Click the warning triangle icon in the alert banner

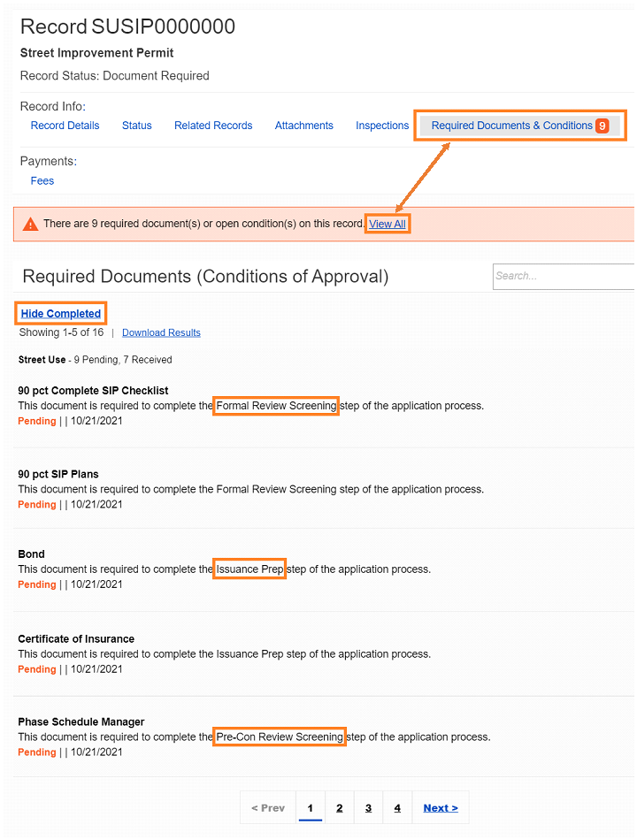point(30,224)
